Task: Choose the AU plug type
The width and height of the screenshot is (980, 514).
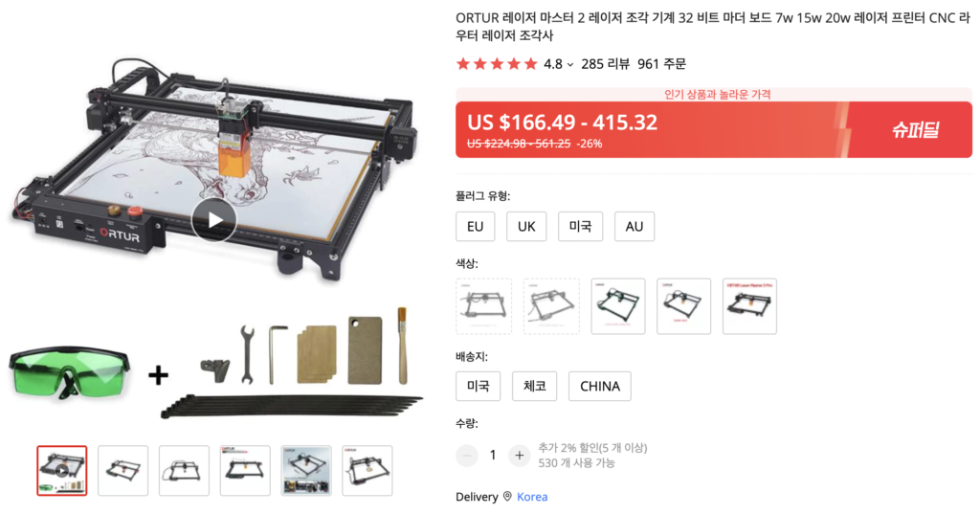Action: click(635, 226)
